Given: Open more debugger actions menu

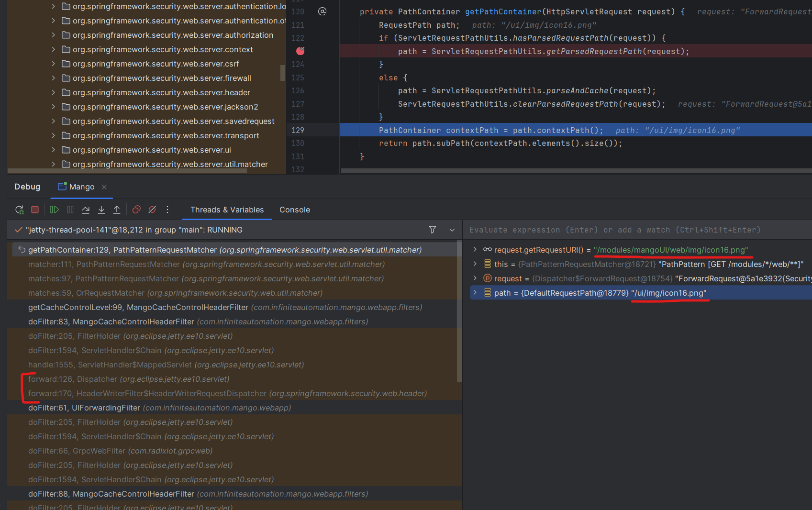Looking at the screenshot, I should [x=167, y=210].
